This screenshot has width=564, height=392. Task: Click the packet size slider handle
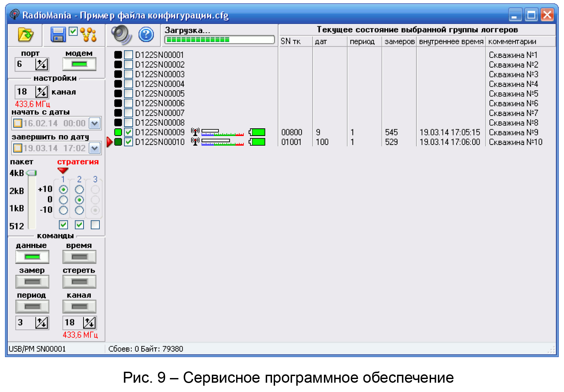point(31,173)
